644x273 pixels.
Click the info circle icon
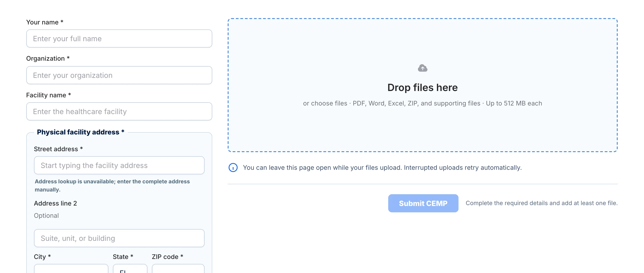pyautogui.click(x=233, y=168)
